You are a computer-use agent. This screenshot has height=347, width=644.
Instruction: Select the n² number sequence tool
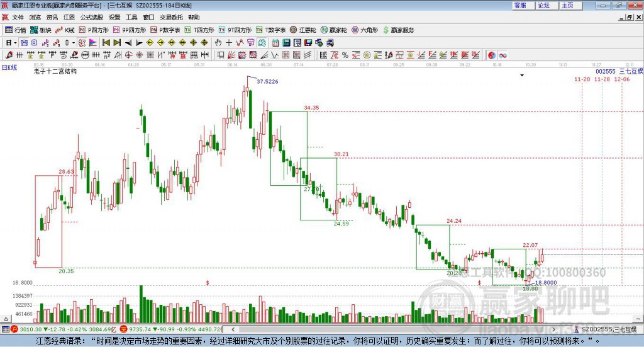107,55
